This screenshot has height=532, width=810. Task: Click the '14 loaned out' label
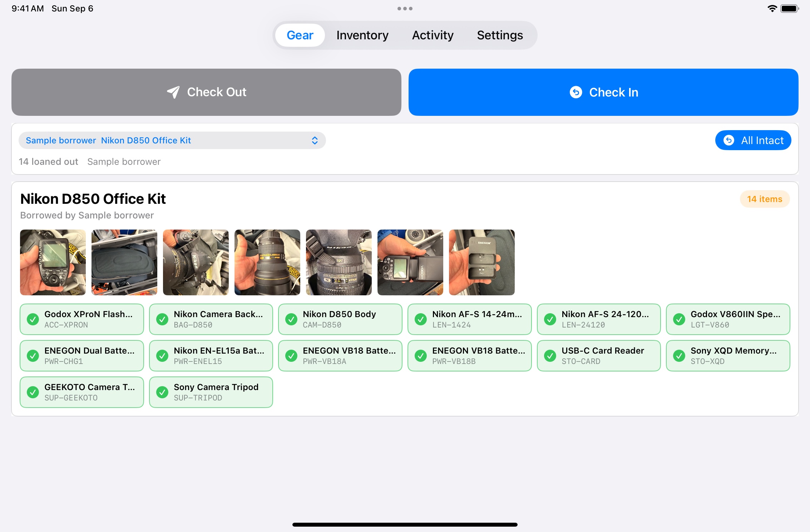pyautogui.click(x=48, y=162)
